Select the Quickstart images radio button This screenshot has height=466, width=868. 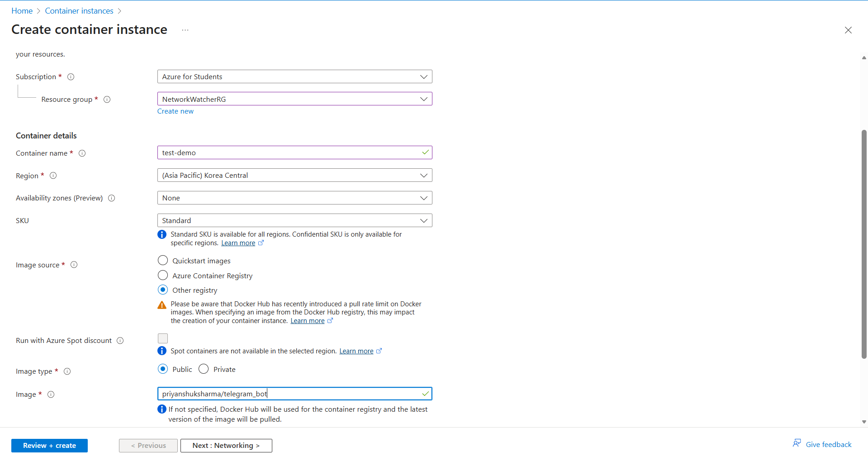pyautogui.click(x=163, y=261)
